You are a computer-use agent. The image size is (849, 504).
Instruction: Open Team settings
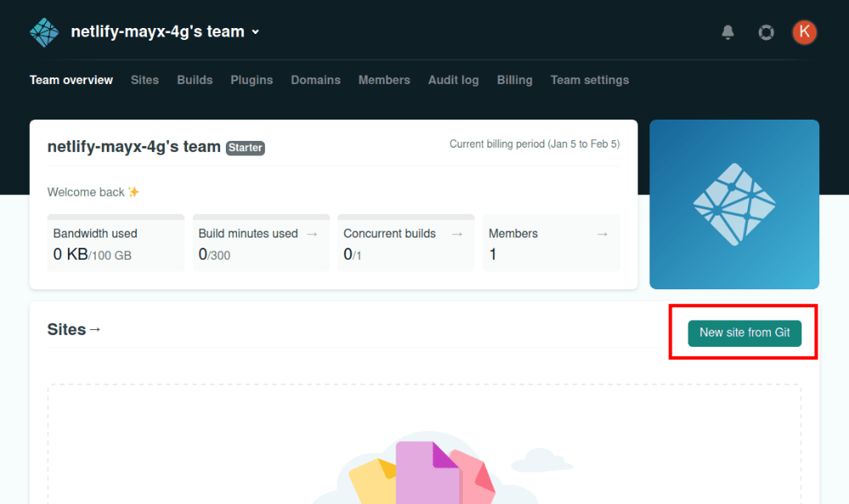[589, 80]
